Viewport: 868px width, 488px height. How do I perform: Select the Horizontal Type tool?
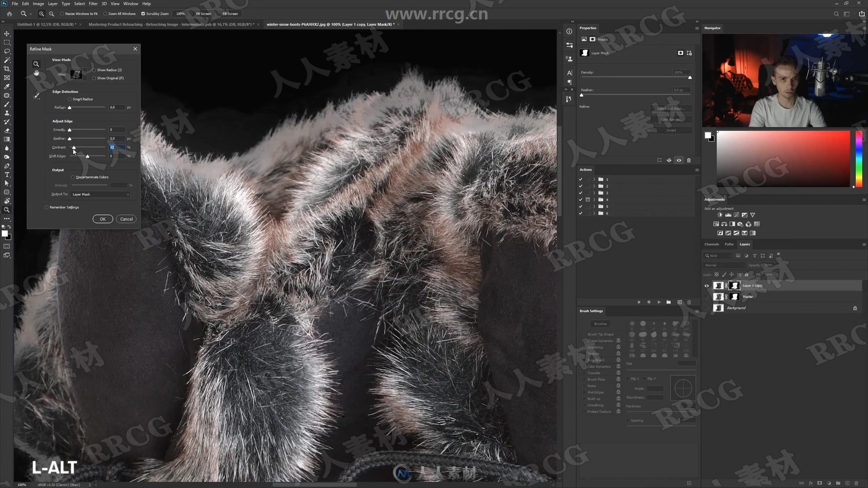pos(7,174)
